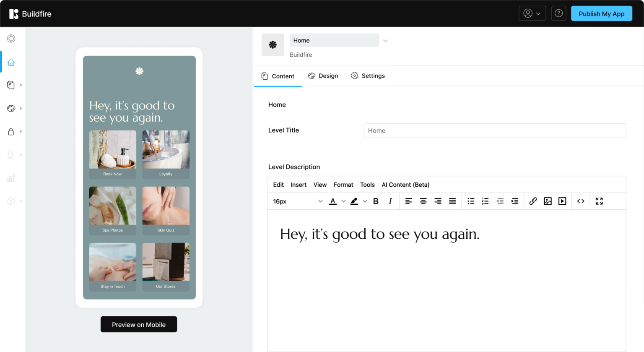Screen dimensions: 644x352
Task: Click Preview on Mobile button
Action: click(139, 324)
